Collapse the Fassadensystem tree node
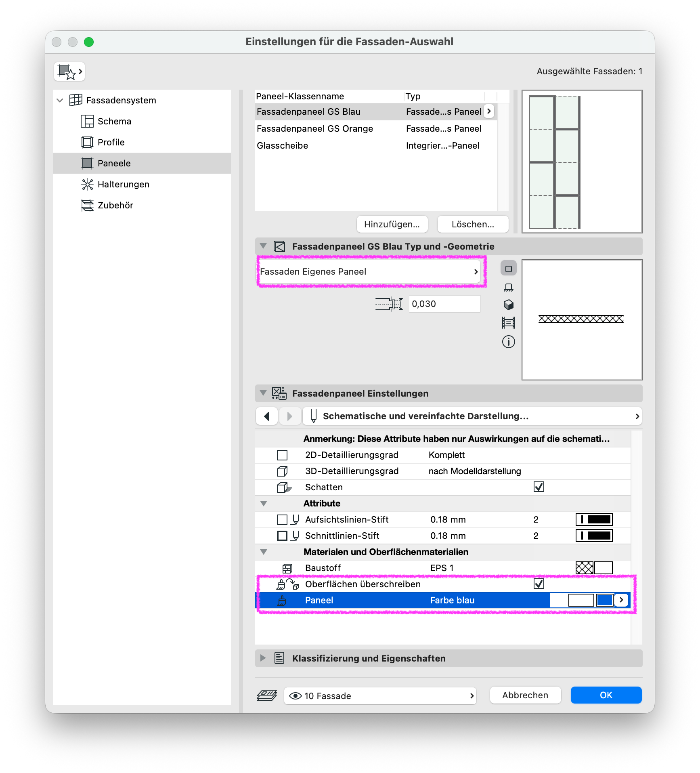 pyautogui.click(x=60, y=100)
